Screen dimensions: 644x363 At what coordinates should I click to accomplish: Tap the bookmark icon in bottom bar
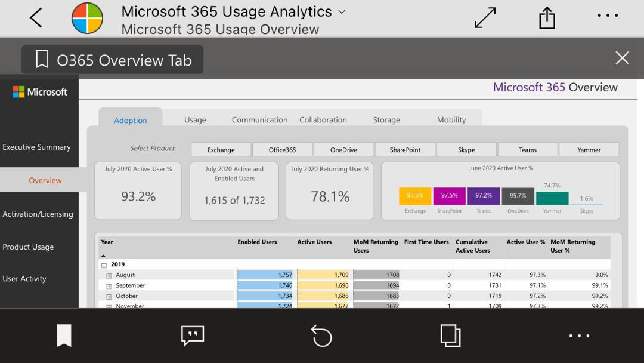64,336
